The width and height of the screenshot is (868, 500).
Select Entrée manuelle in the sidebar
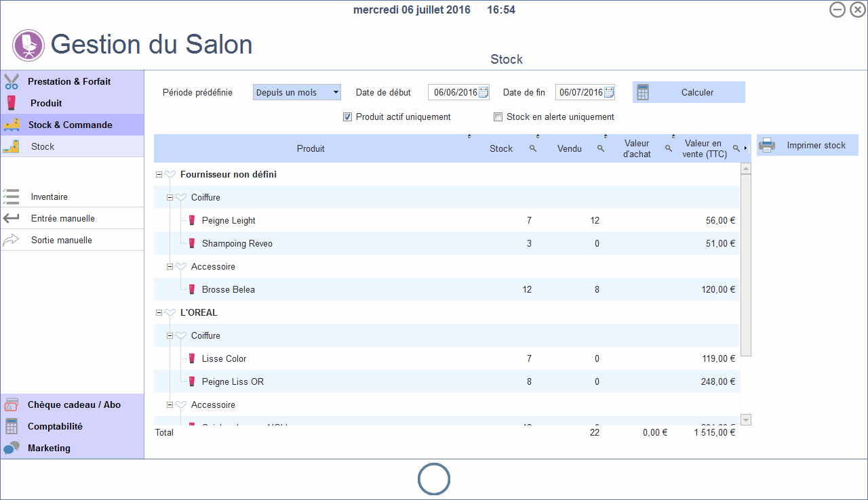(x=62, y=218)
